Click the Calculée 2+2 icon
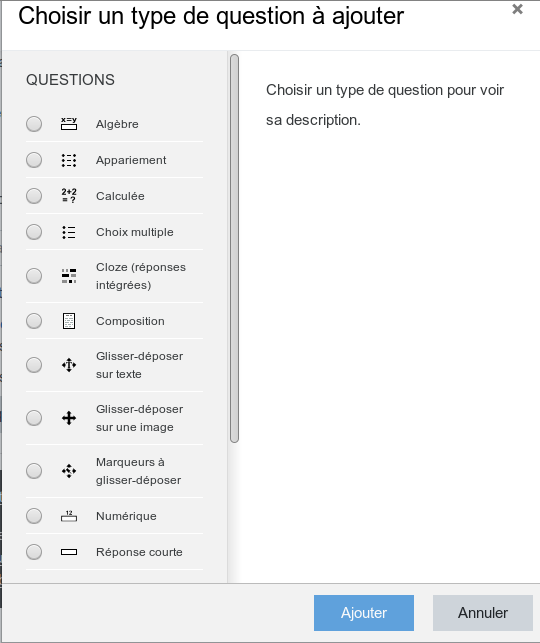Image resolution: width=540 pixels, height=643 pixels. 69,196
